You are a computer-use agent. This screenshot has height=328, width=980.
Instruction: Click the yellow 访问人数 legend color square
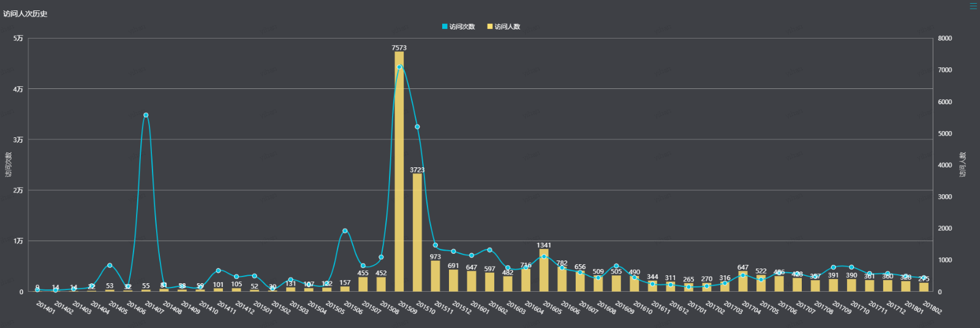[490, 26]
